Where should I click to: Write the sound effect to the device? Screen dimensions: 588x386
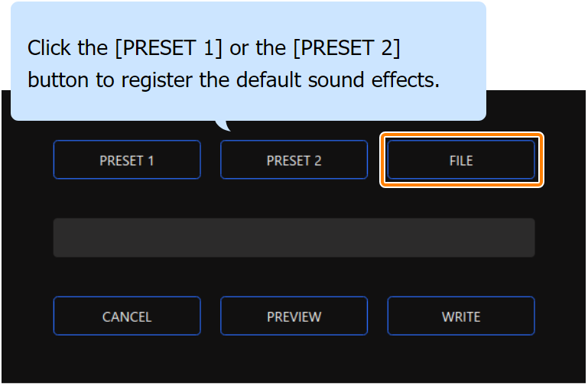(x=460, y=316)
